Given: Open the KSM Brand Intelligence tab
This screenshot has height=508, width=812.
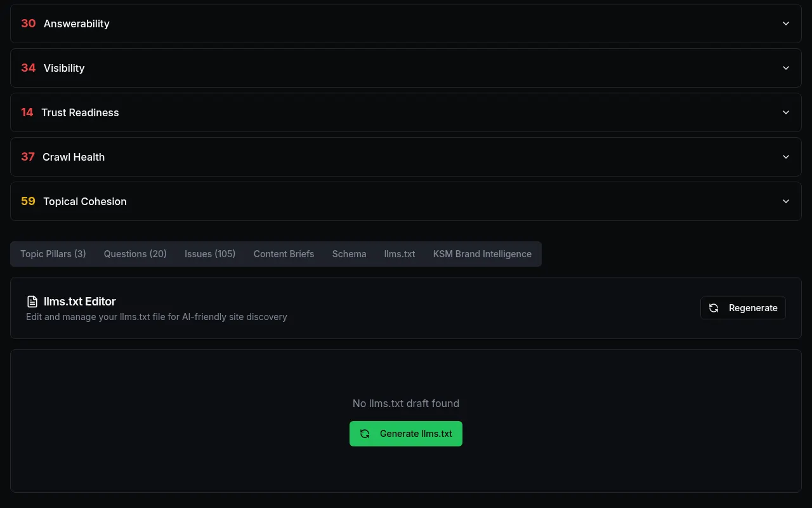Looking at the screenshot, I should tap(482, 254).
